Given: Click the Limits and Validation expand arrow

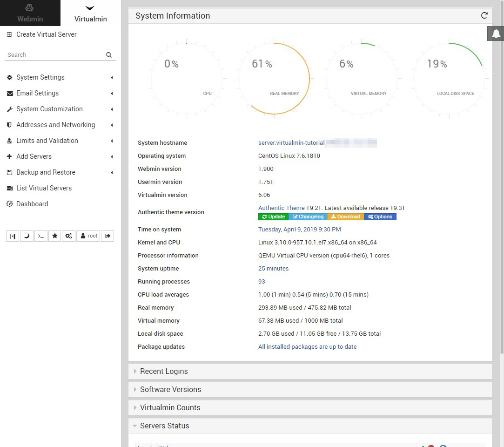Looking at the screenshot, I should pyautogui.click(x=112, y=141).
